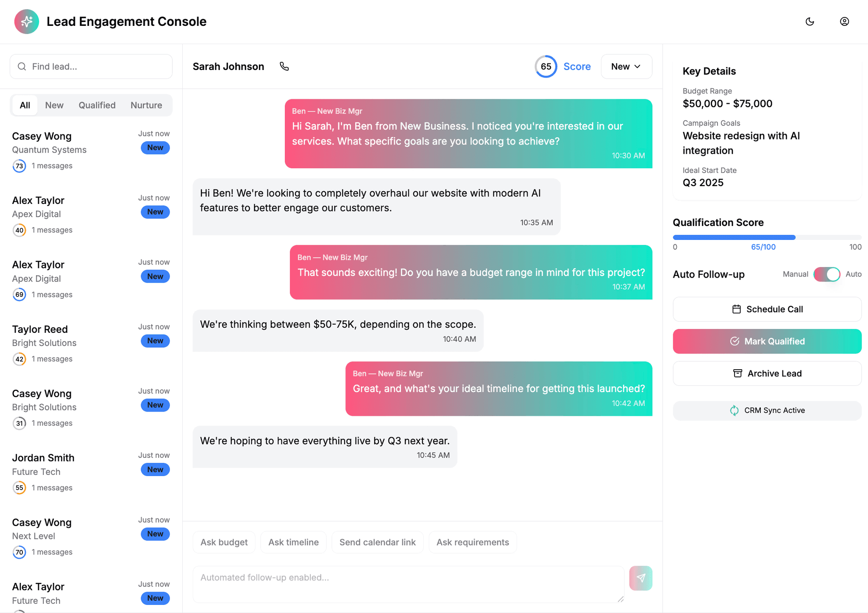The width and height of the screenshot is (868, 613).
Task: Focus the Find lead search field
Action: point(91,67)
